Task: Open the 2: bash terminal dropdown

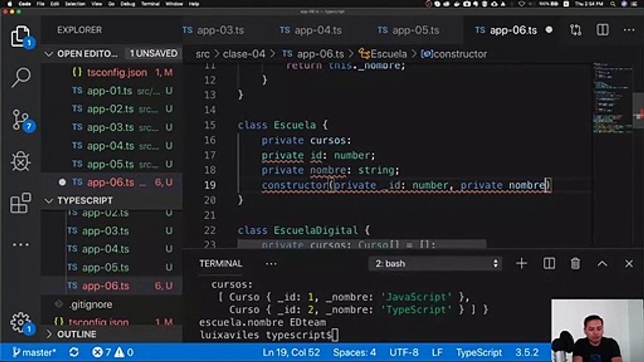Action: (435, 263)
